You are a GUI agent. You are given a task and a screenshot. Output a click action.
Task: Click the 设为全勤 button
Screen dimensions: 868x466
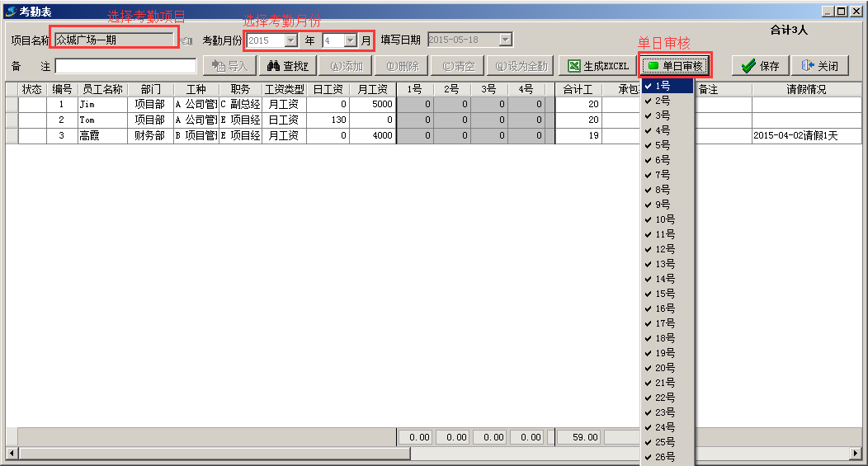coord(520,66)
